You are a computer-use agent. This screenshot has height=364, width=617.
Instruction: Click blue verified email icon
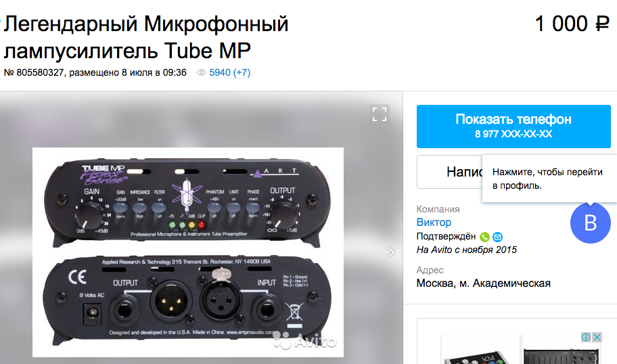[497, 237]
